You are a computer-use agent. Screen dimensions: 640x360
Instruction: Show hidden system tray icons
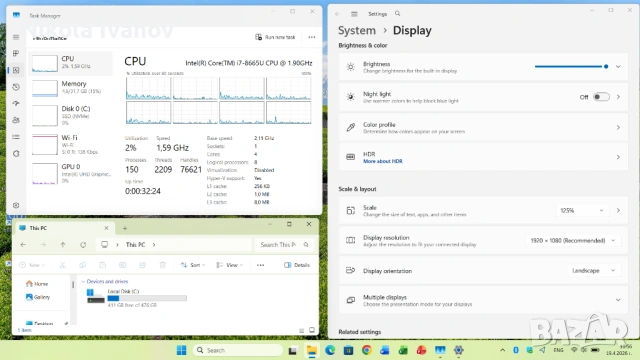502,350
